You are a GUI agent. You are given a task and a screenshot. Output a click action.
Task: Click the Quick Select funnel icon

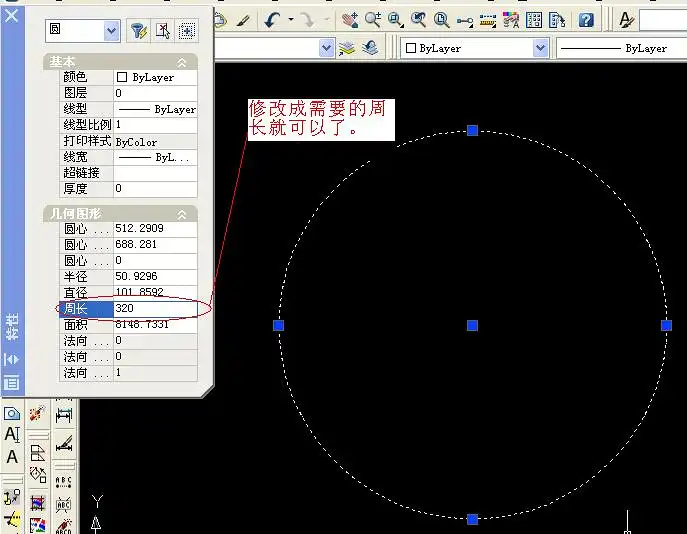coord(138,31)
